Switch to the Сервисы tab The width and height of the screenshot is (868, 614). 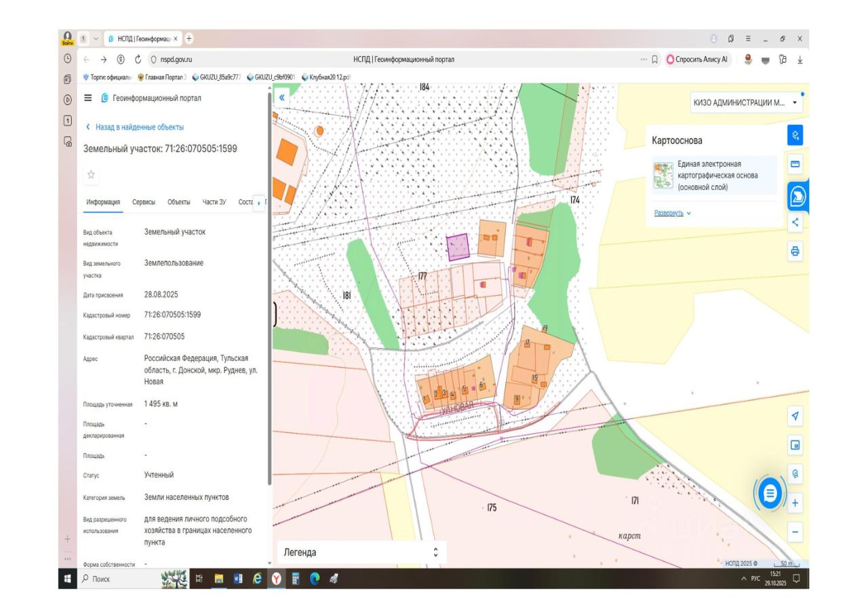[x=143, y=202]
